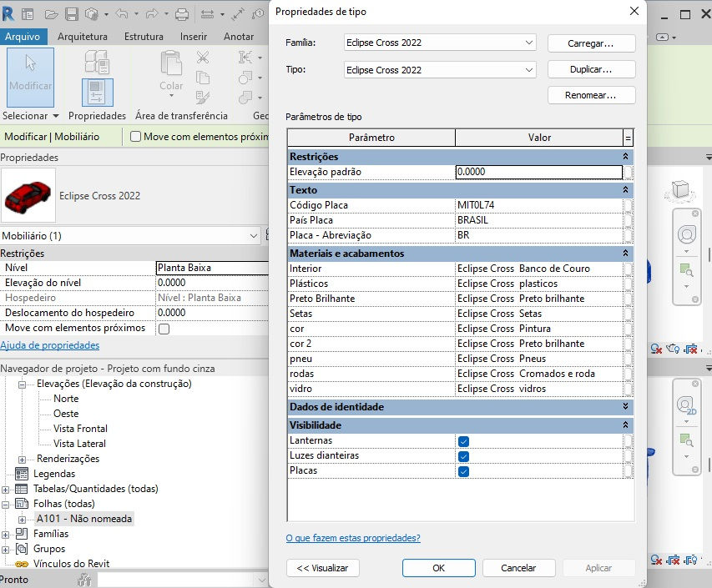Uncheck the Placas visibility checkbox

click(463, 471)
